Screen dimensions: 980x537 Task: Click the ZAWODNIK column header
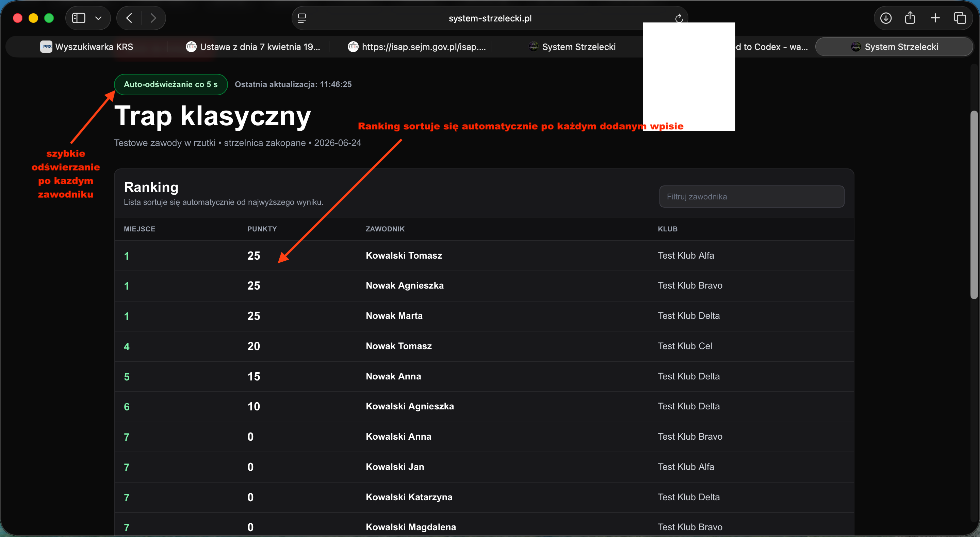(385, 229)
